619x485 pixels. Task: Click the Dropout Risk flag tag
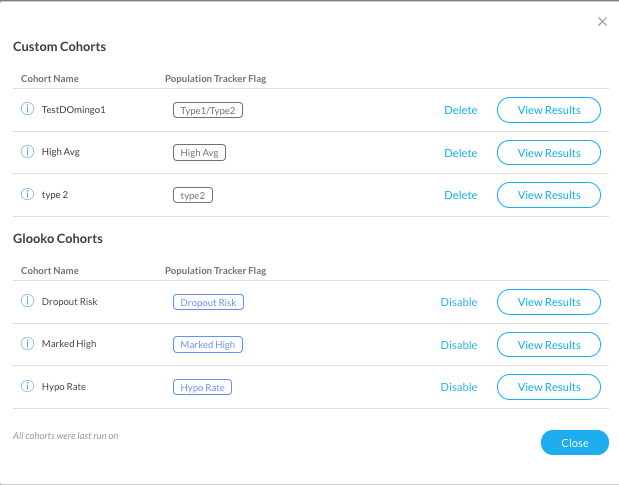[208, 302]
